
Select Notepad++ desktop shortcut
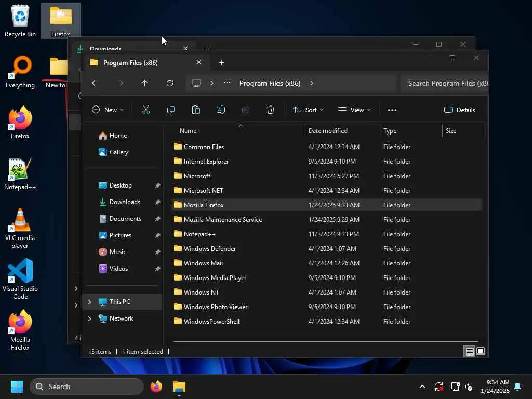pyautogui.click(x=20, y=174)
